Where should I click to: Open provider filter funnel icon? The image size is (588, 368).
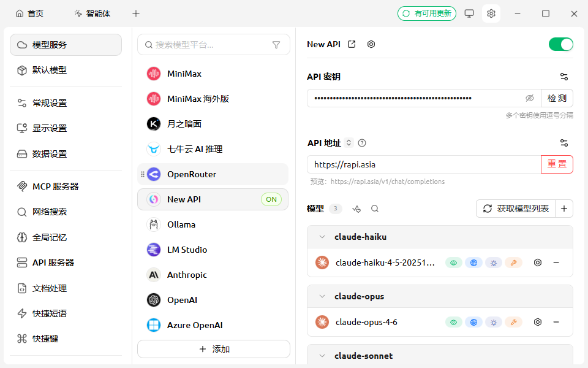[x=276, y=45]
